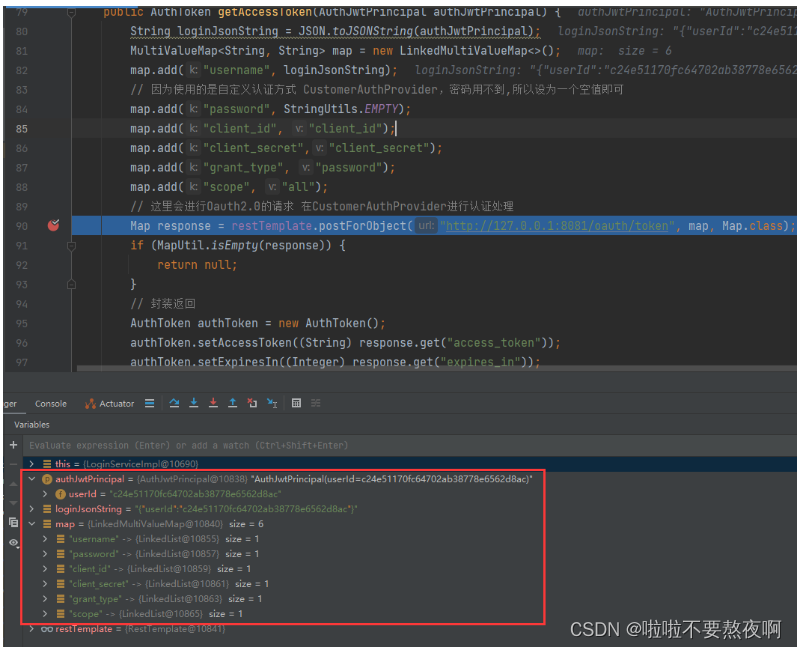Expand the "client_secret" map entry
Screen dimensions: 798x650
tap(45, 584)
